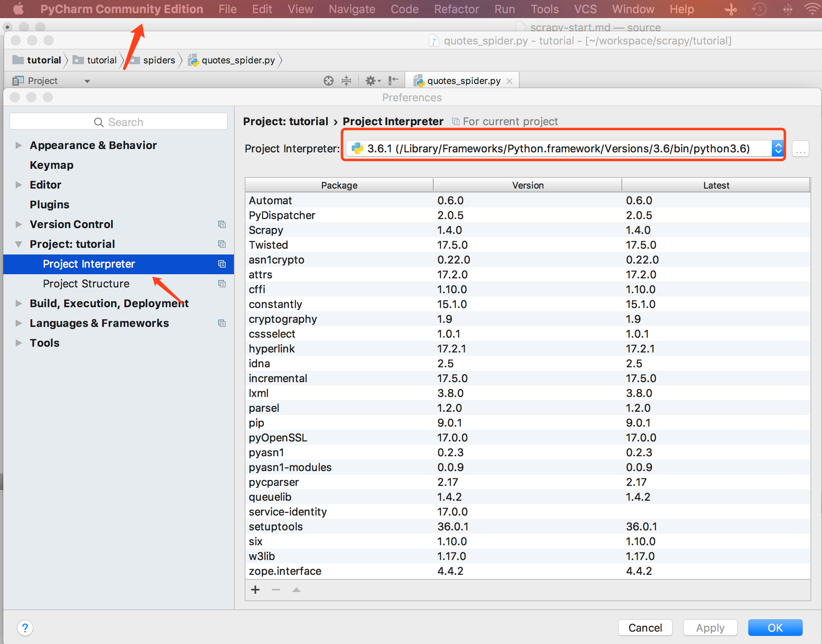The height and width of the screenshot is (644, 822).
Task: Click the interpreter ellipsis settings button
Action: pos(800,149)
